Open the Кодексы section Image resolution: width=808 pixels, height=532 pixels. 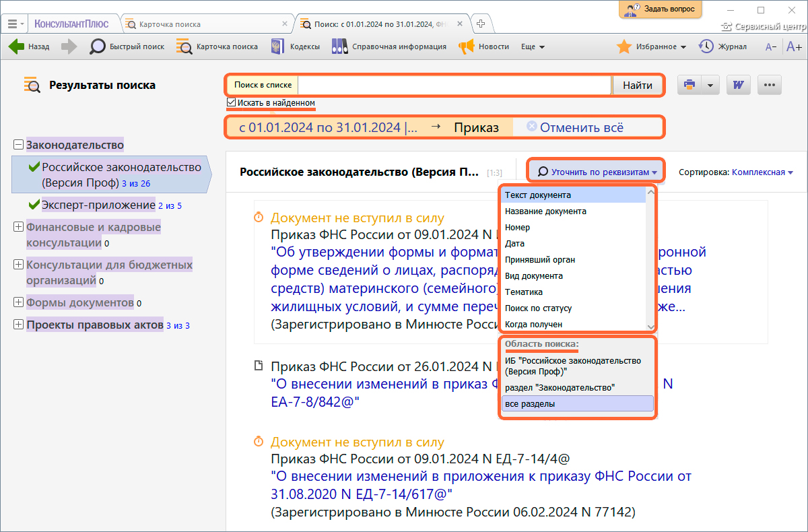click(295, 46)
